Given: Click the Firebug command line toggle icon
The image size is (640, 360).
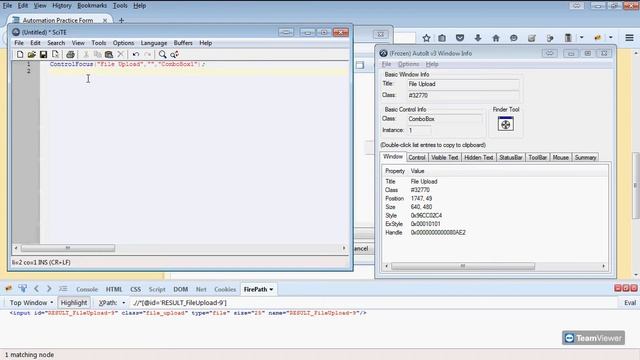Looking at the screenshot, I should coord(63,289).
